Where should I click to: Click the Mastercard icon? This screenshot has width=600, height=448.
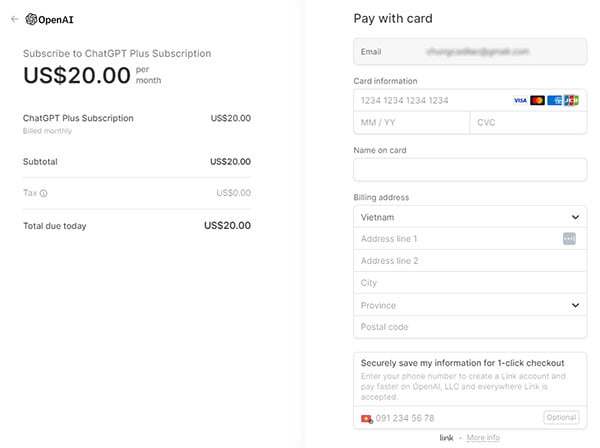click(537, 100)
